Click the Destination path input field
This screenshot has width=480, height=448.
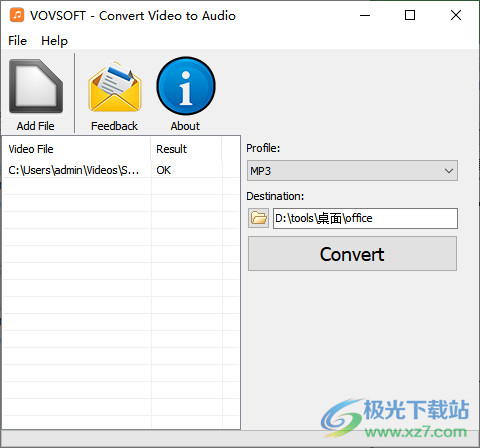[x=365, y=218]
